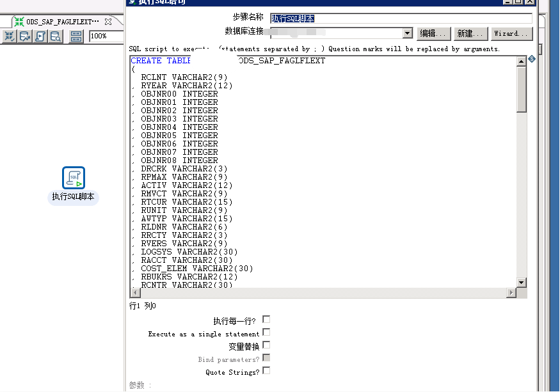
Task: Click the 步骤名称 input field
Action: (x=401, y=19)
